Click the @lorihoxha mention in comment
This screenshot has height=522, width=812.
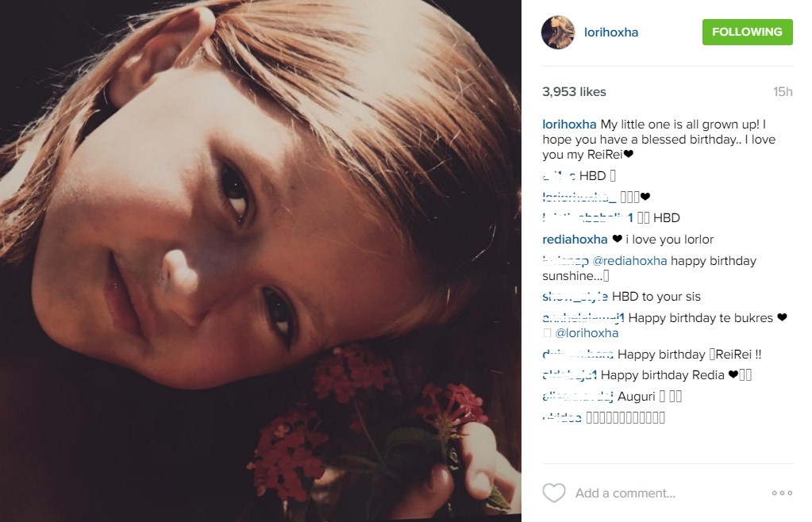[587, 332]
